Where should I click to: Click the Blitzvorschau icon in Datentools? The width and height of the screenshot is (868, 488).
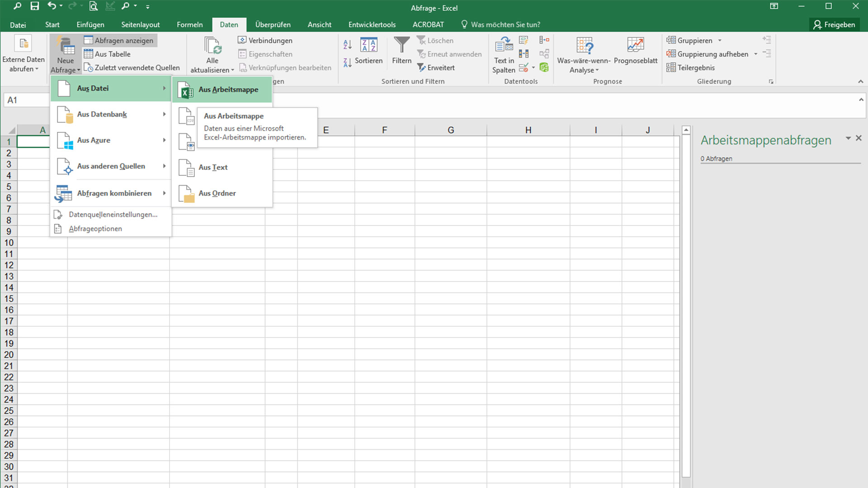524,40
